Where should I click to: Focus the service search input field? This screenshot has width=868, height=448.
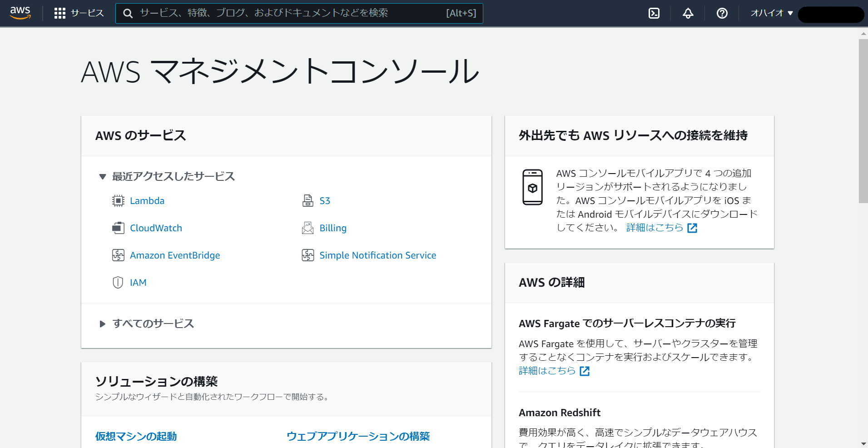click(299, 13)
